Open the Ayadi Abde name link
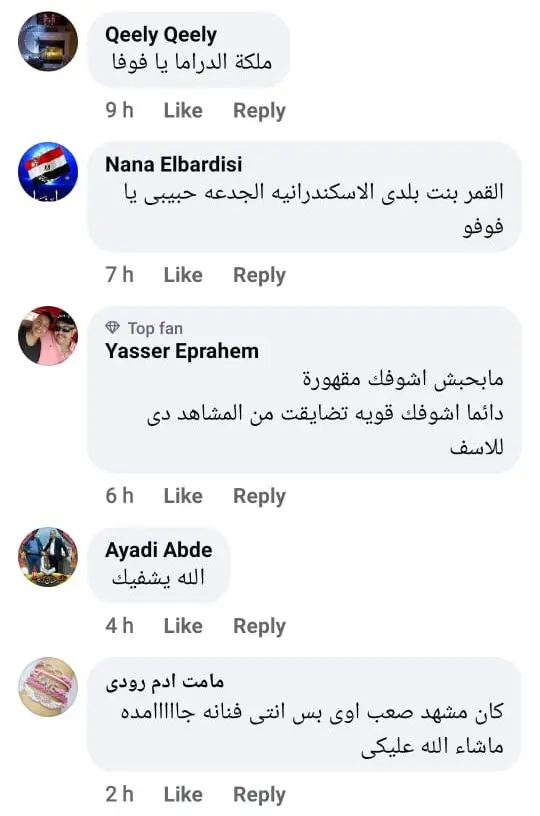The height and width of the screenshot is (816, 540). coord(159,551)
